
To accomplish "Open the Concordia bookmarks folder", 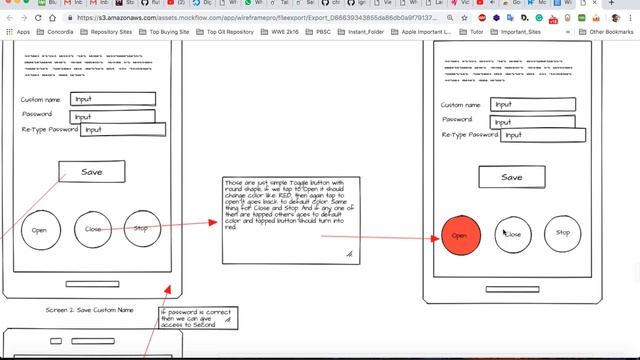I will (x=55, y=32).
